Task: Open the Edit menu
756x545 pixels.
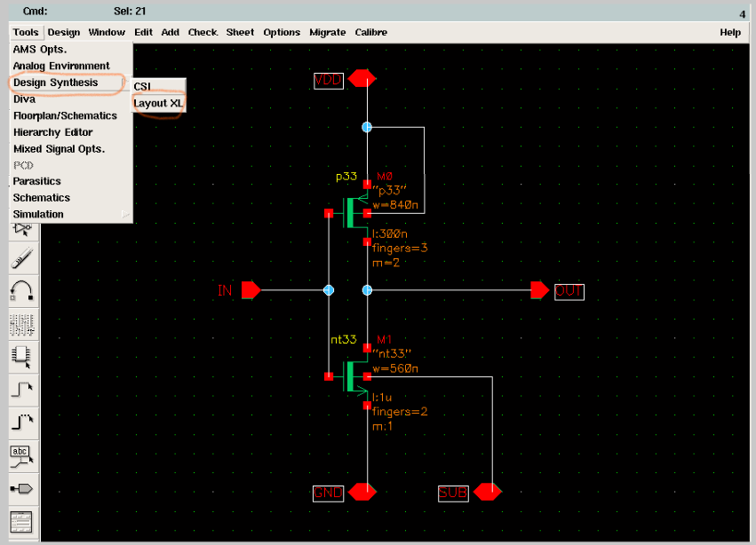Action: click(x=143, y=32)
